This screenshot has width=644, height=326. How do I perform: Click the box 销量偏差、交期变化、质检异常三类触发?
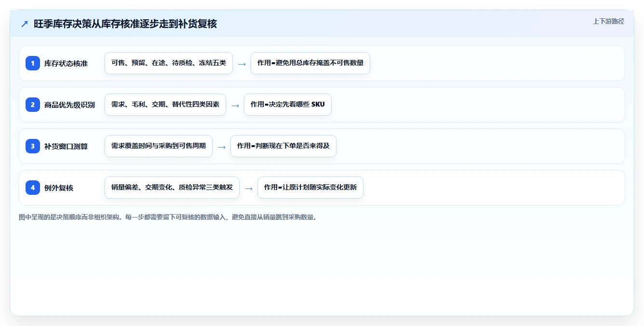click(x=172, y=188)
